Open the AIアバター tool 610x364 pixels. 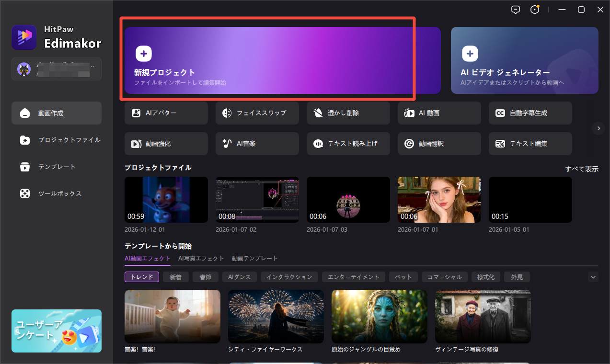[166, 113]
